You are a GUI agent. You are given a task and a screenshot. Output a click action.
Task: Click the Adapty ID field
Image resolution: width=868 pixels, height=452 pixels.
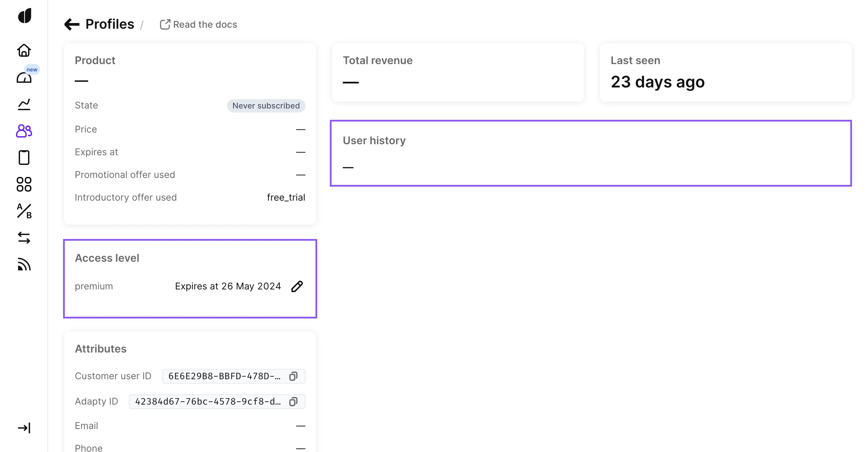(207, 402)
